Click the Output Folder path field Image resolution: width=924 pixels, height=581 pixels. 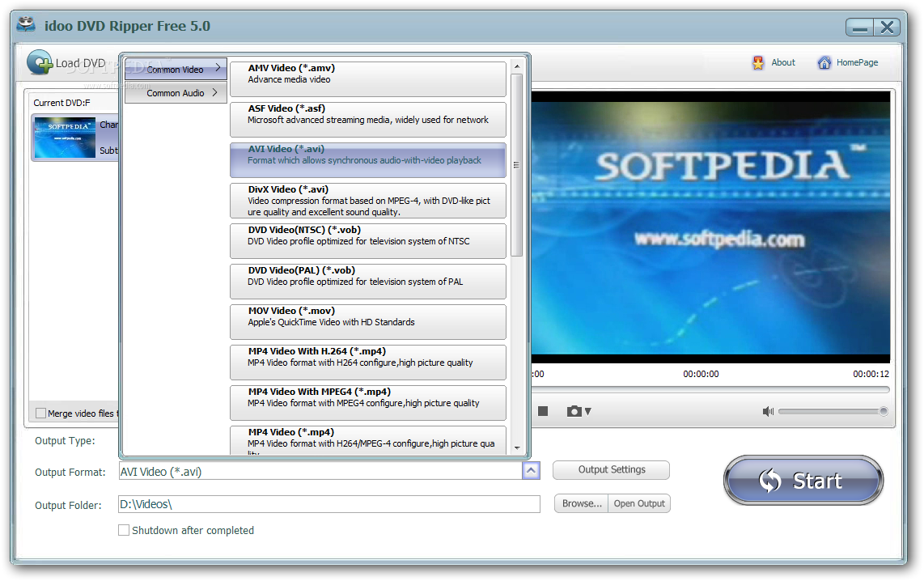pyautogui.click(x=328, y=504)
